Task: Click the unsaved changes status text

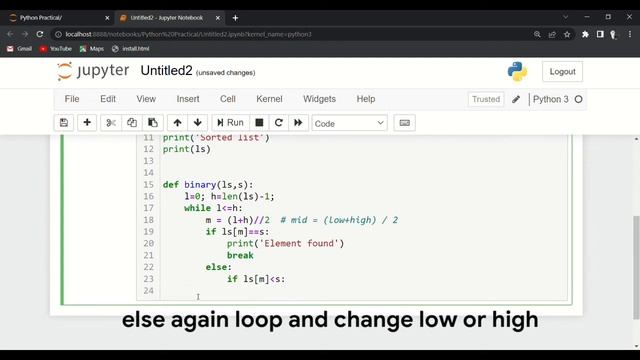Action: 226,73
